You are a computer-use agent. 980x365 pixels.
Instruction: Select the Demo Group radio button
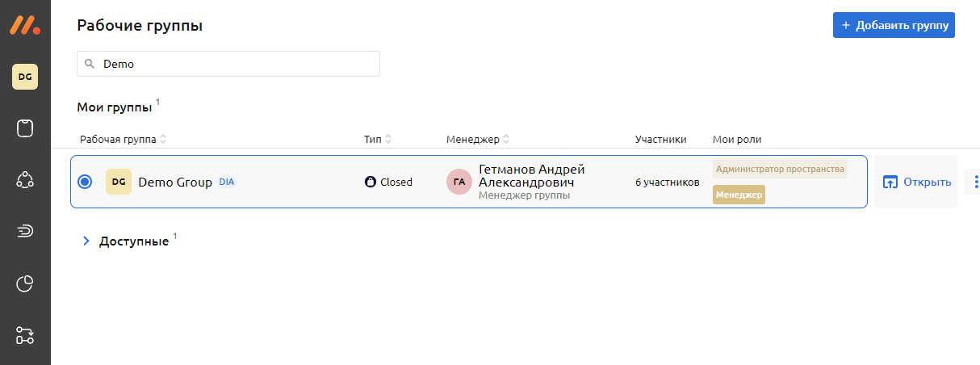pyautogui.click(x=85, y=182)
